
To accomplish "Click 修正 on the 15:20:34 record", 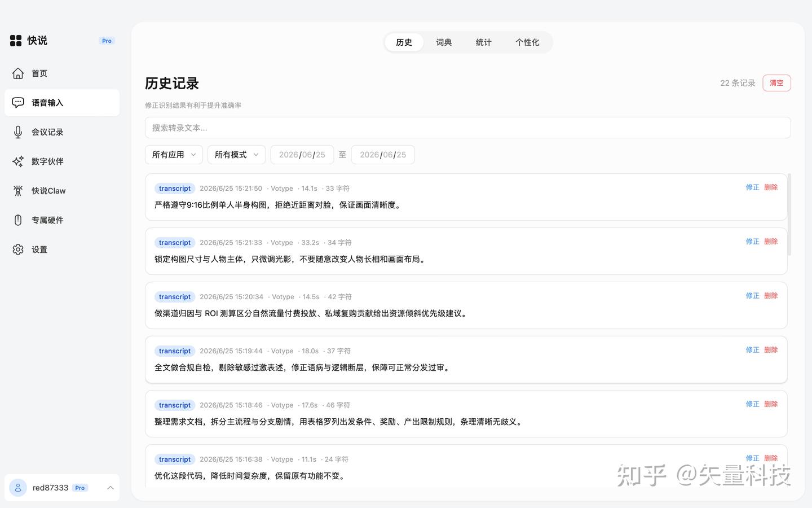I will tap(752, 296).
